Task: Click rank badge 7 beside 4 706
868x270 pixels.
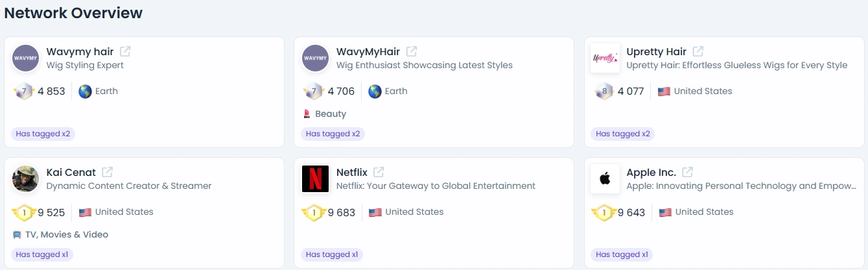Action: pos(314,92)
